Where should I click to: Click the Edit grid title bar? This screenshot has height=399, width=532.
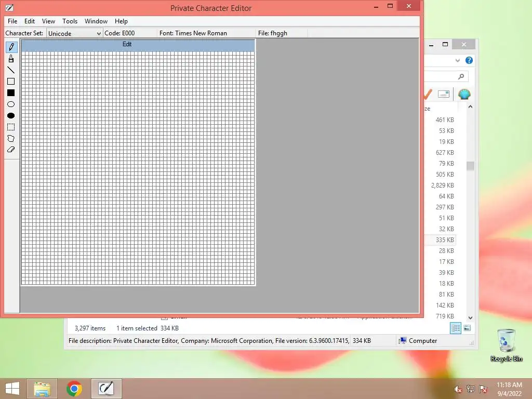138,45
